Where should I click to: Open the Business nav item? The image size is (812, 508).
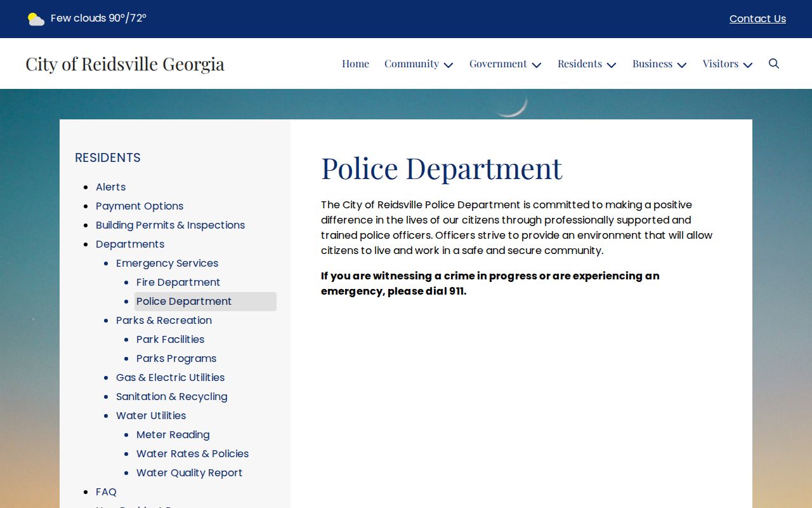652,63
